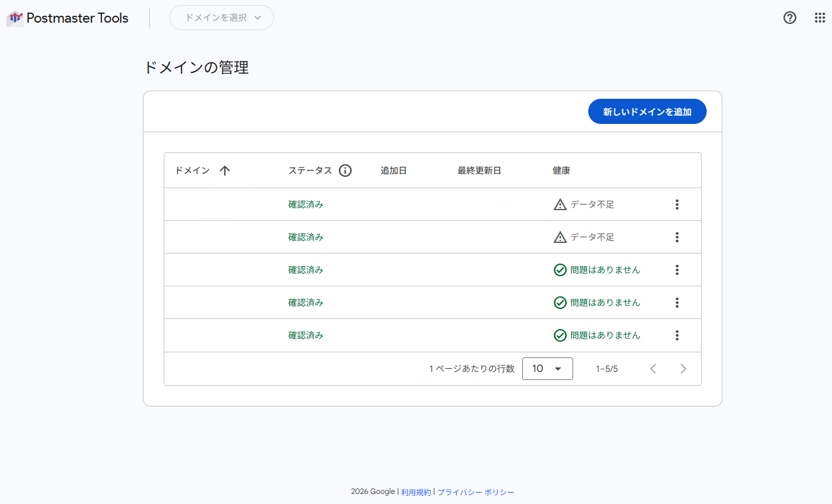This screenshot has height=504, width=832.
Task: Open the more options menu in fifth row
Action: [677, 335]
